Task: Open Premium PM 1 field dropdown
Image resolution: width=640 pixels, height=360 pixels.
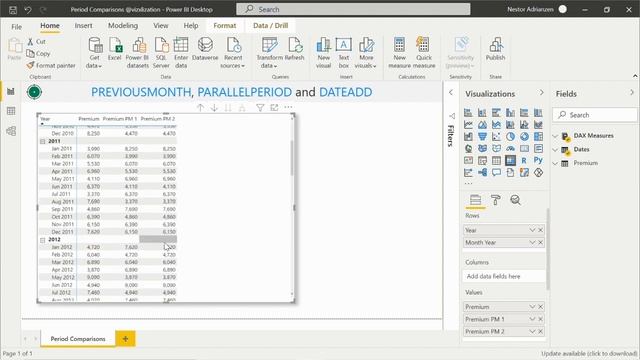Action: [532, 319]
